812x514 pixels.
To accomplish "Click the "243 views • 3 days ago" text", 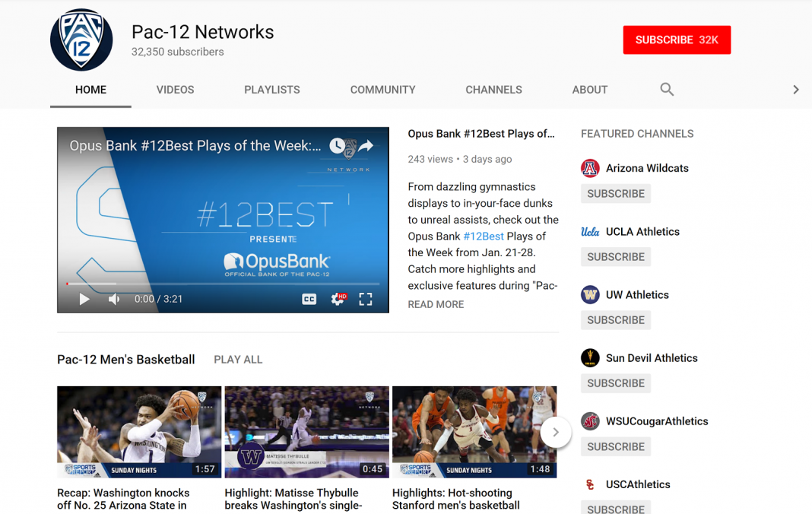I will (x=460, y=159).
